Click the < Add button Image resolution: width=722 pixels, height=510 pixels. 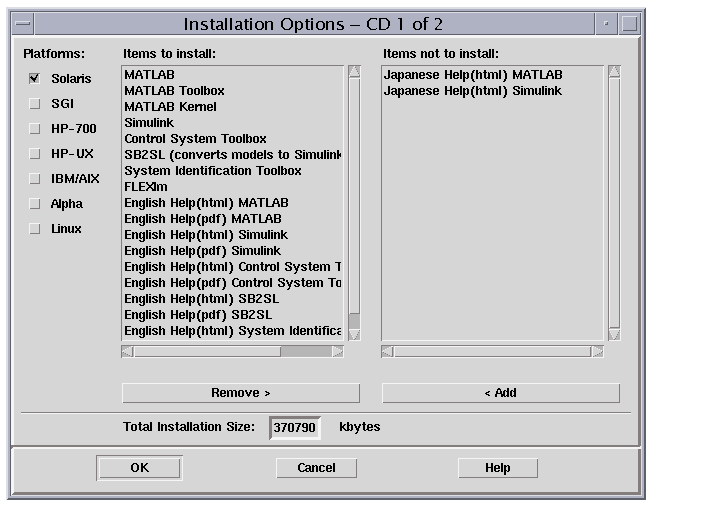click(501, 393)
